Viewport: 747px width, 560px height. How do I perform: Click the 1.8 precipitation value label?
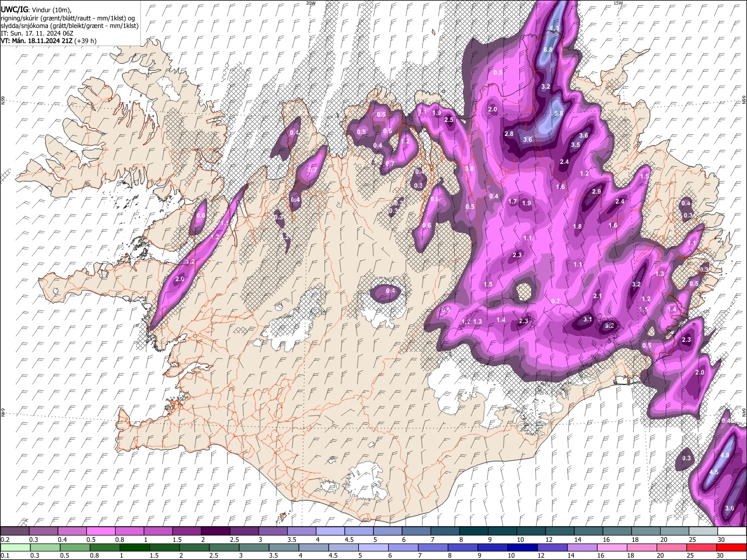pos(578,227)
